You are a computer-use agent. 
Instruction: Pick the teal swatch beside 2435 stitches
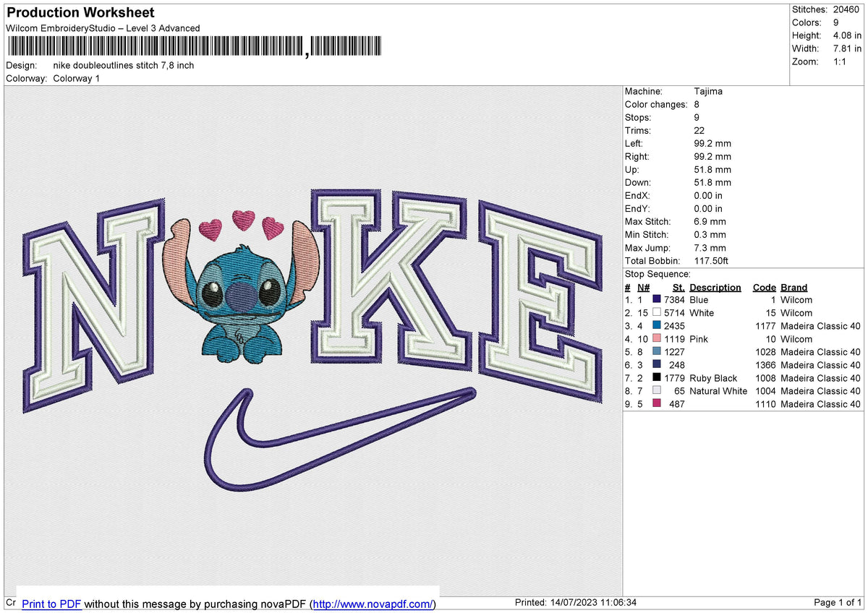657,326
